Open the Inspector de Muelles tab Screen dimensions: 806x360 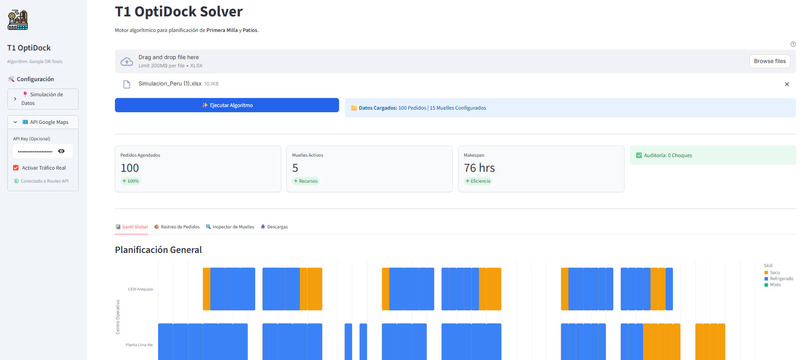[x=230, y=227]
